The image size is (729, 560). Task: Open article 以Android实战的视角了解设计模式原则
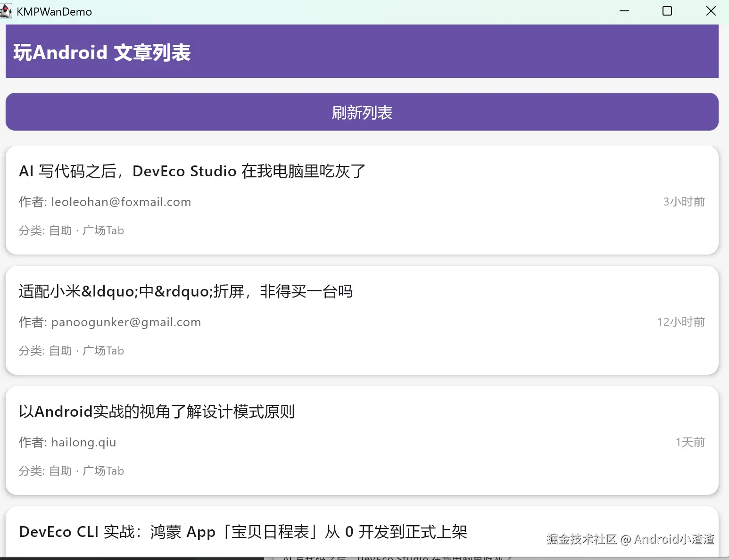point(157,412)
